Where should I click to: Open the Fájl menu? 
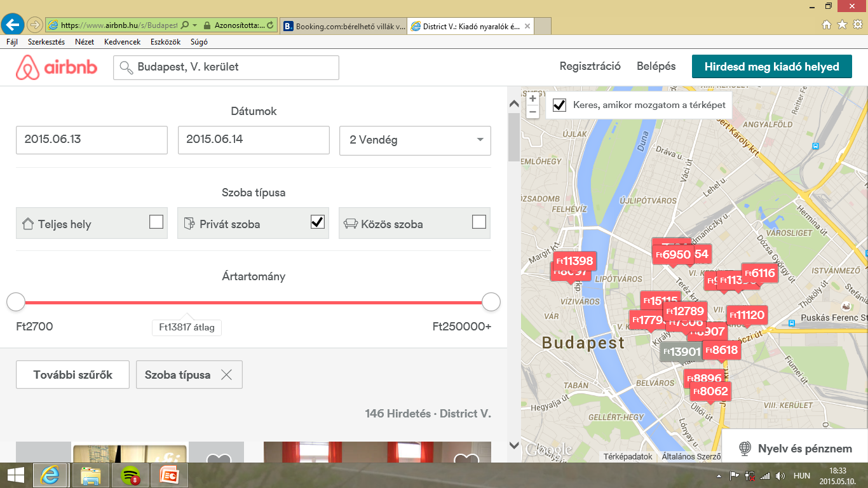(x=12, y=42)
